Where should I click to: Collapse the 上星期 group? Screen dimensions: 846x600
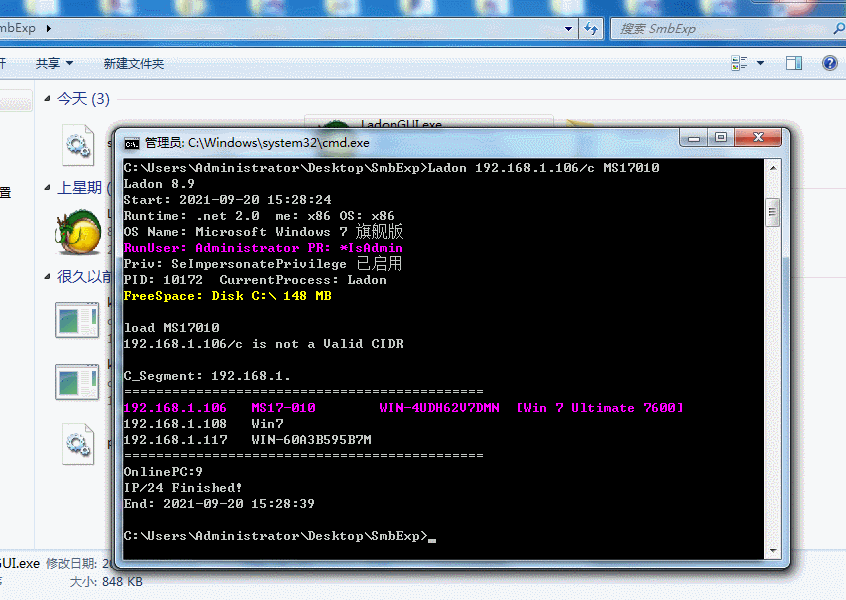point(47,187)
